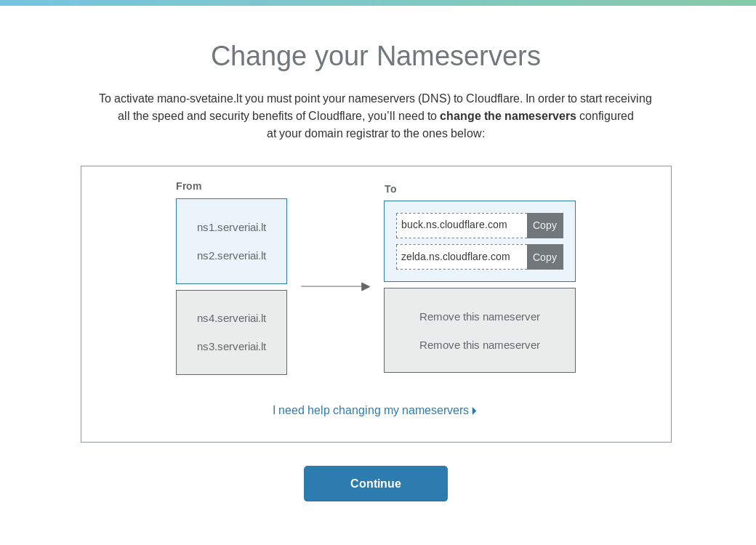Copy the buck.ns.cloudflare.com nameserver
The image size is (756, 545).
(544, 225)
